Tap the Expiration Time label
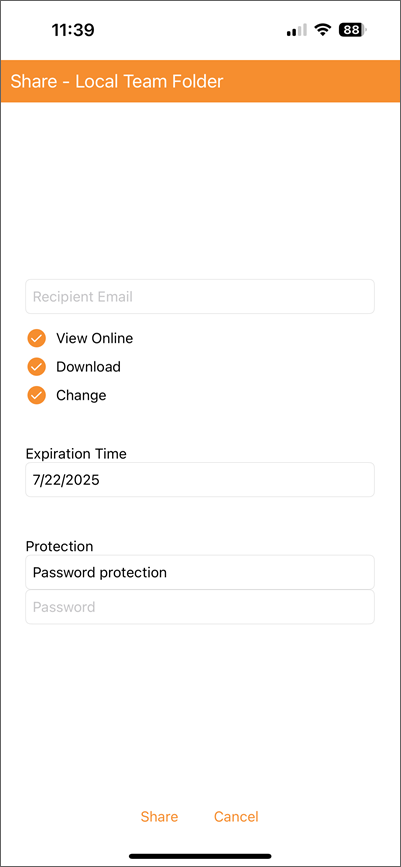This screenshot has width=401, height=867. click(x=76, y=454)
